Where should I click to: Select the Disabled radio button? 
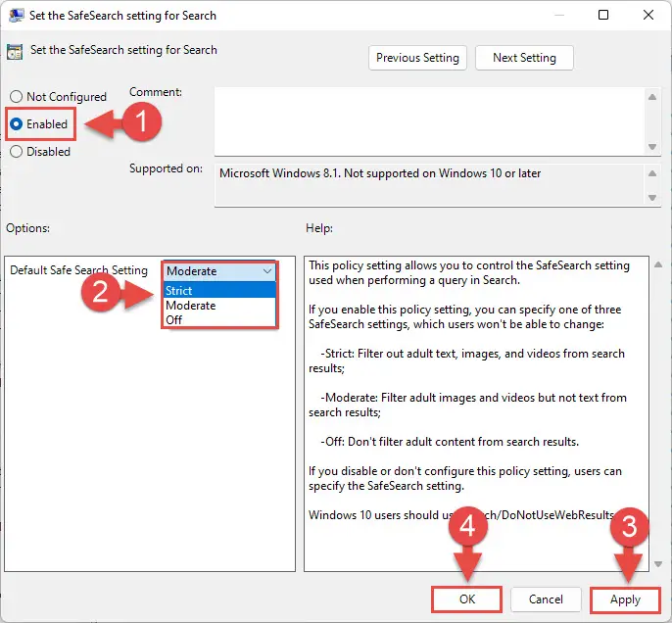coord(17,152)
